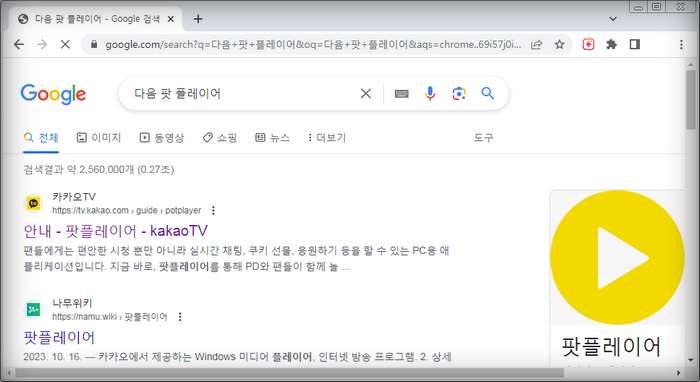This screenshot has width=700, height=382.
Task: Click the horizontal scrollbar right arrow
Action: pyautogui.click(x=679, y=373)
